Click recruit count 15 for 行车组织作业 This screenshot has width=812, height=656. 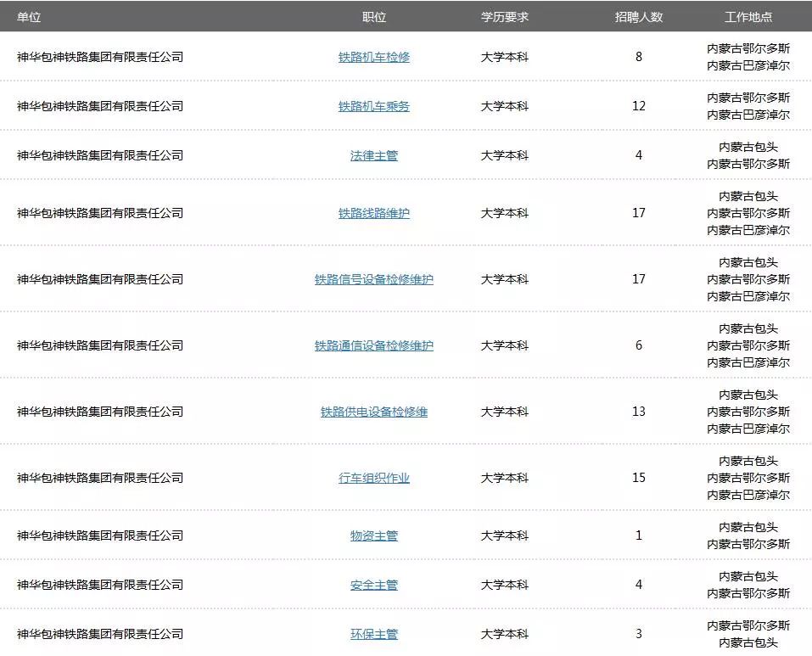click(639, 478)
